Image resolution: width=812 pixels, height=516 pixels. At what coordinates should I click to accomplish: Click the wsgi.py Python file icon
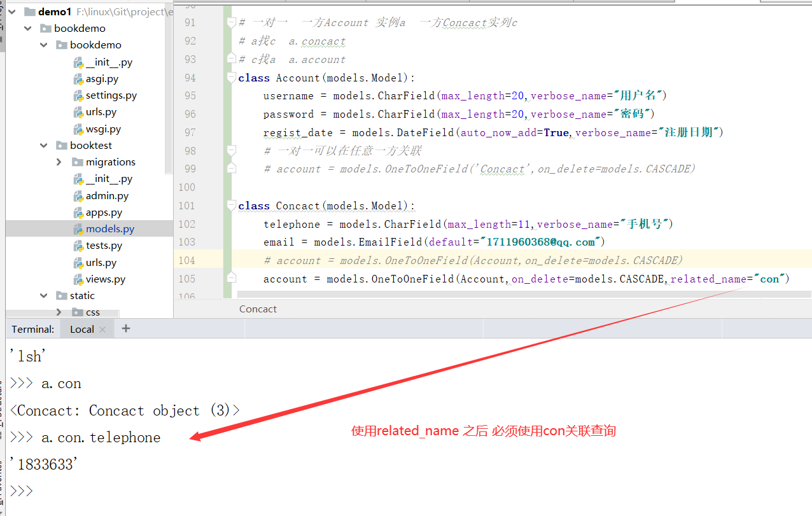click(x=78, y=129)
